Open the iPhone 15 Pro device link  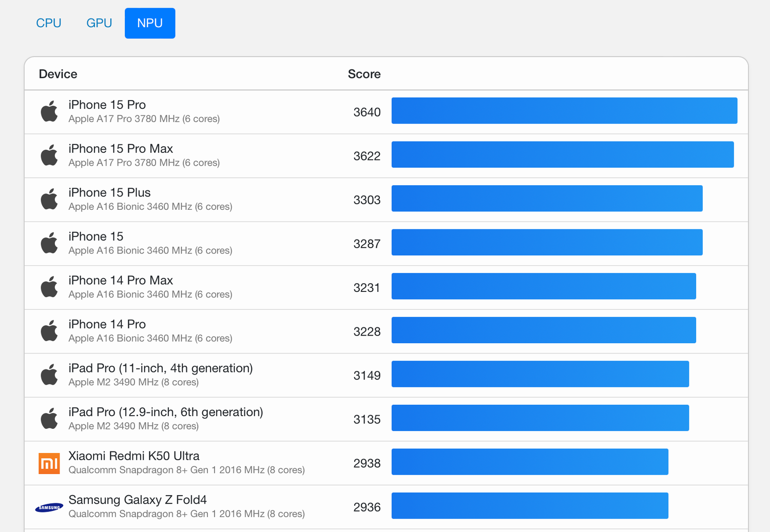pyautogui.click(x=107, y=105)
